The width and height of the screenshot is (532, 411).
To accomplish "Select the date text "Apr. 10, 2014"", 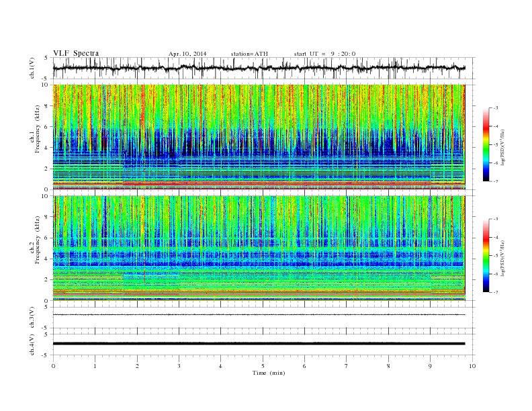I will pos(187,54).
